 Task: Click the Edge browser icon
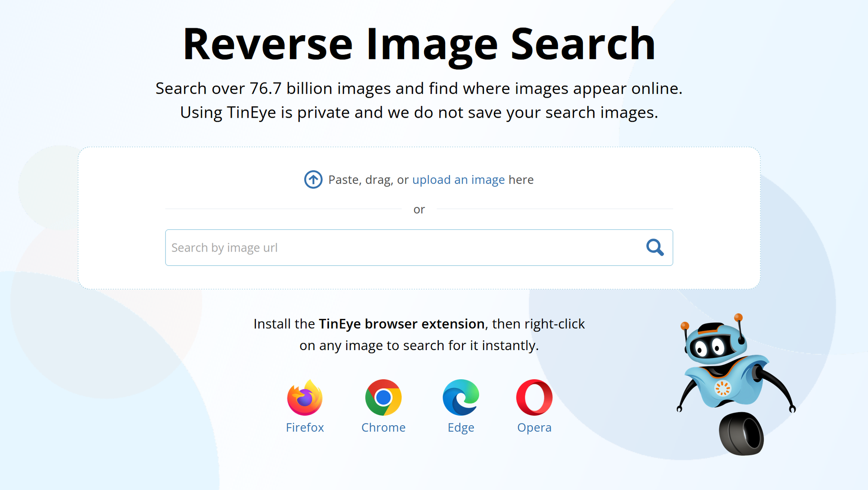460,397
